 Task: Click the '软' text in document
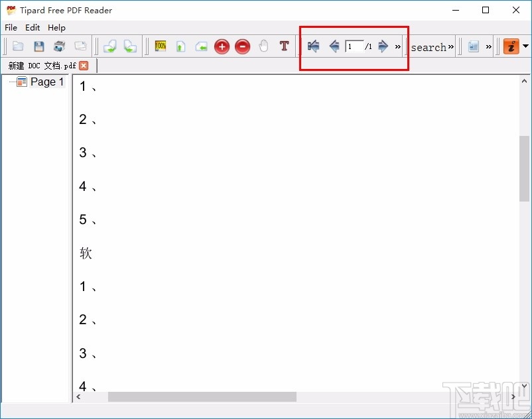(x=86, y=253)
